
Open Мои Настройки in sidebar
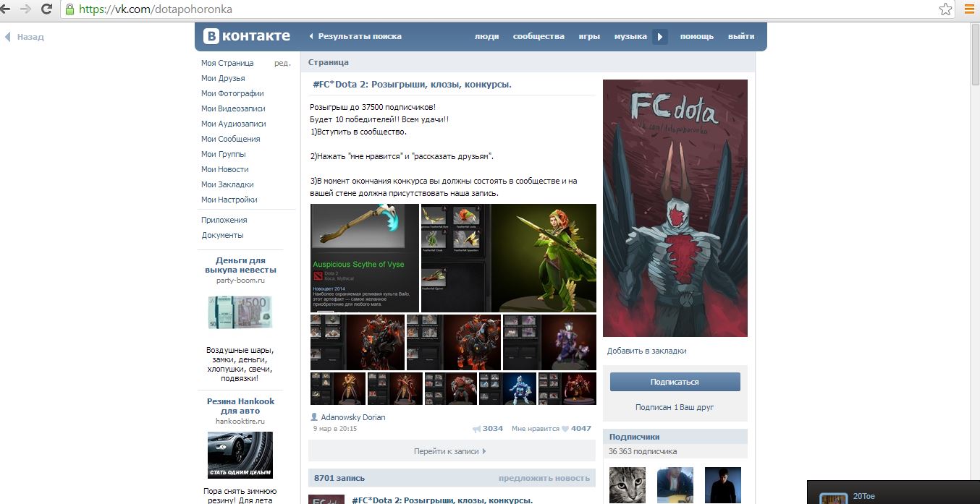pos(229,200)
